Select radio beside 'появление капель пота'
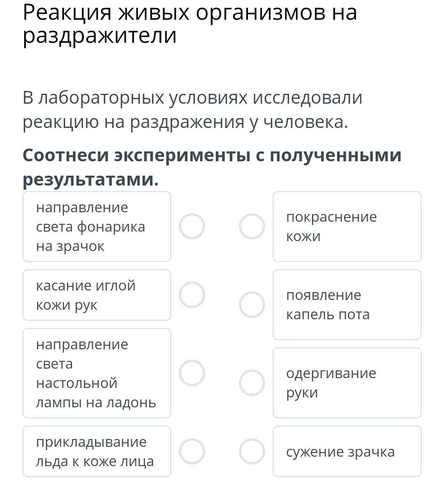Screen dimensions: 444x504 [x=252, y=305]
